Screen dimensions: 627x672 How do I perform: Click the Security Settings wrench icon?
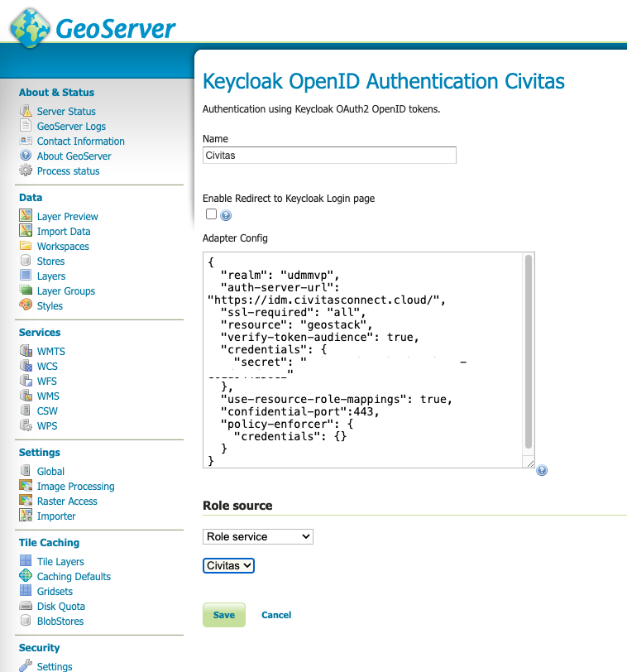pos(26,665)
